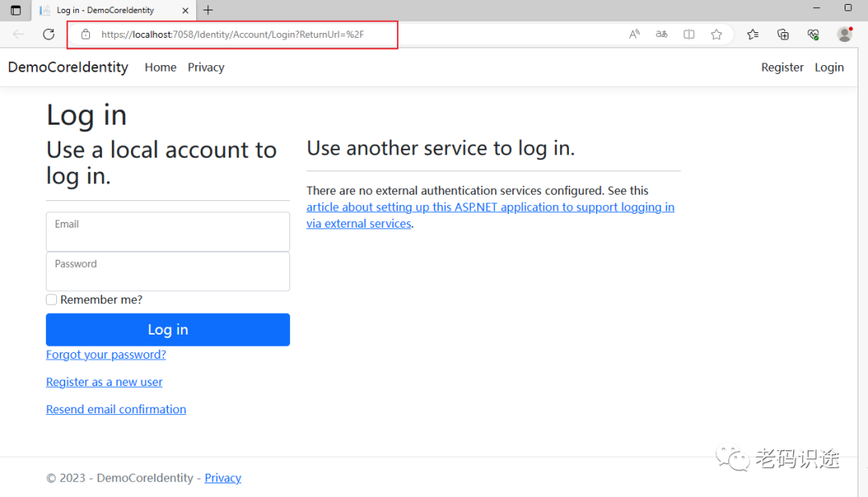Open Browser essentials heart icon
This screenshot has height=497, width=868.
pyautogui.click(x=813, y=35)
